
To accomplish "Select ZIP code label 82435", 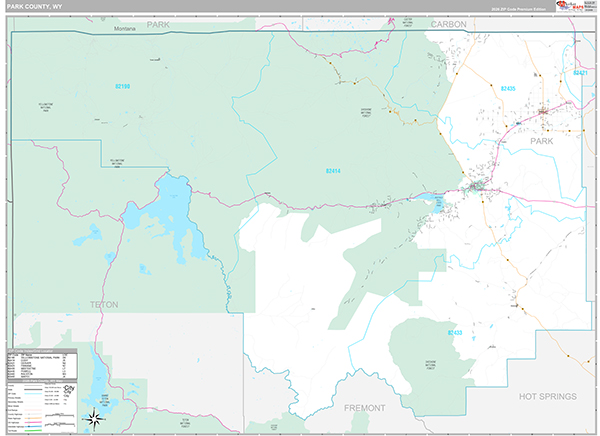I will pos(508,89).
